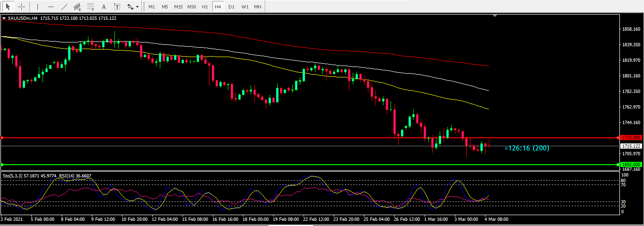Click the MN monthly timeframe button
644x226 pixels.
pyautogui.click(x=258, y=7)
